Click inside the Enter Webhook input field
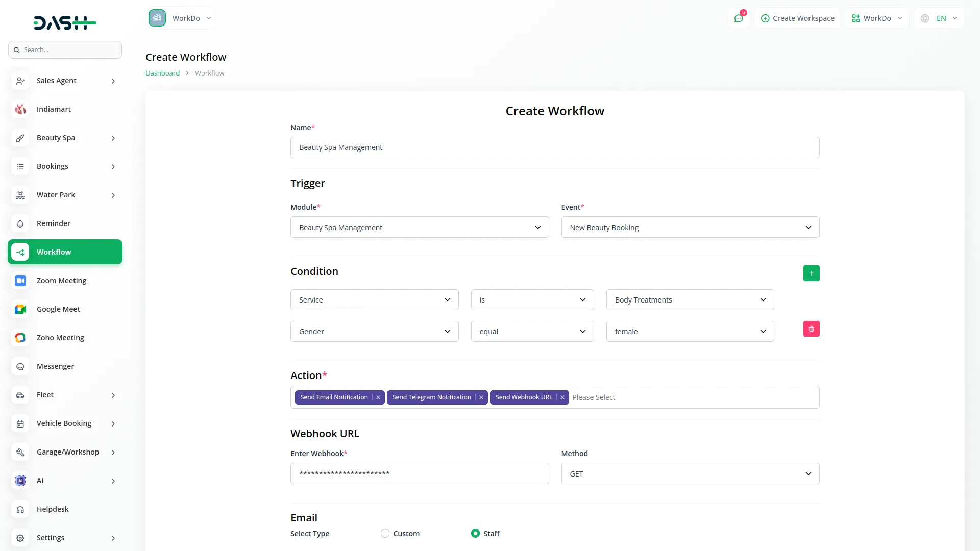 pos(420,473)
